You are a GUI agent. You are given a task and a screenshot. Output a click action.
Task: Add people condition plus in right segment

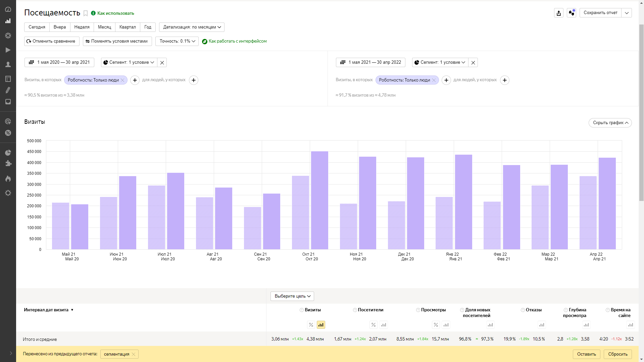(x=505, y=80)
